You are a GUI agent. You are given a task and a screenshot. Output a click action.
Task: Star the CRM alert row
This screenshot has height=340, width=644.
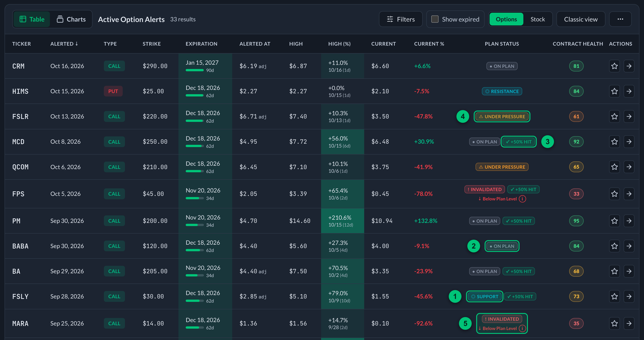pos(614,66)
